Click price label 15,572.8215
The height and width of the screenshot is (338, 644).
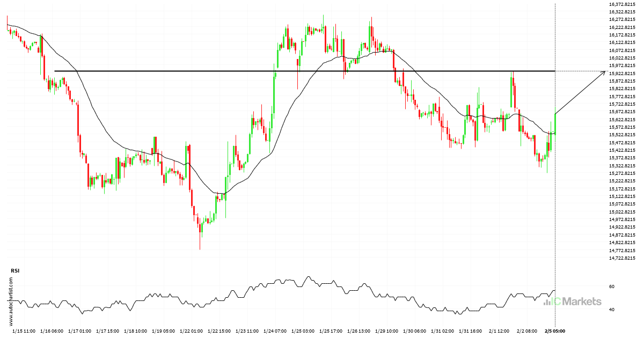coord(623,127)
